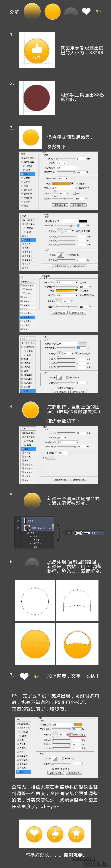Toggle 消除锯齿 checkbox in the 内阴影 dialog
This screenshot has width=111, height=868.
tap(68, 255)
